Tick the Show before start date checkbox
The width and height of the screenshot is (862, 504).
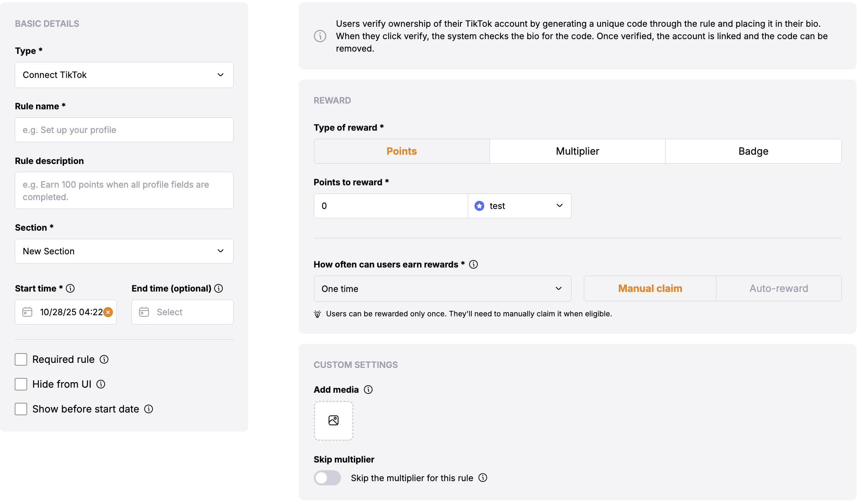coord(21,409)
